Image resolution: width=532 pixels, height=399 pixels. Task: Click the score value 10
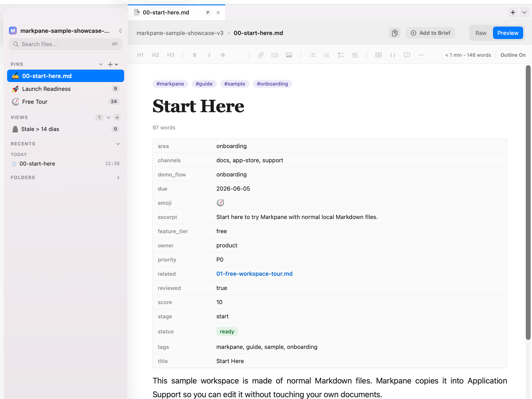[x=219, y=302]
